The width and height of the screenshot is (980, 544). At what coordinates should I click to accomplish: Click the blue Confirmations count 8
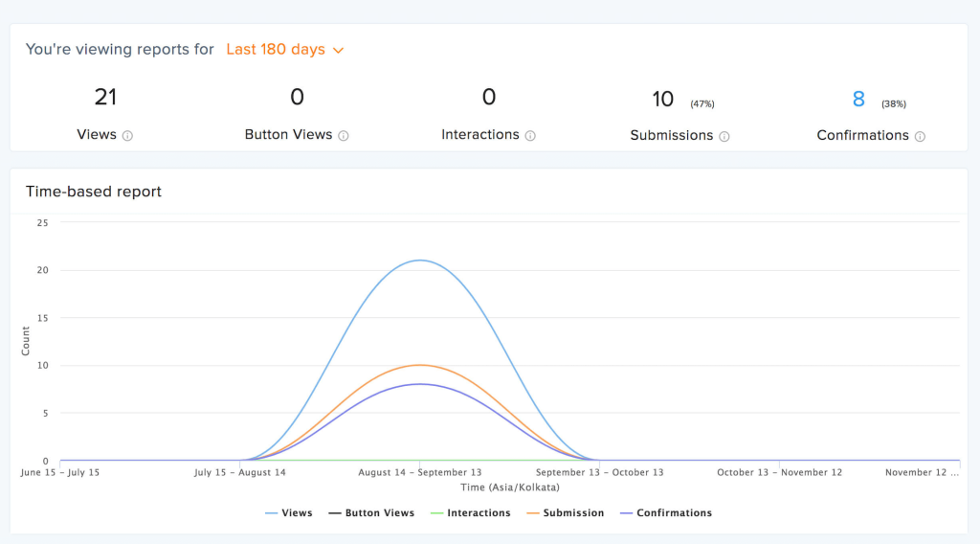pos(858,99)
